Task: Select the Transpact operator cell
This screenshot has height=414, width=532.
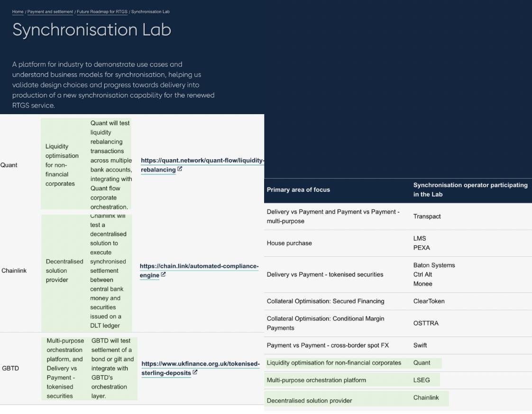Action: point(427,216)
